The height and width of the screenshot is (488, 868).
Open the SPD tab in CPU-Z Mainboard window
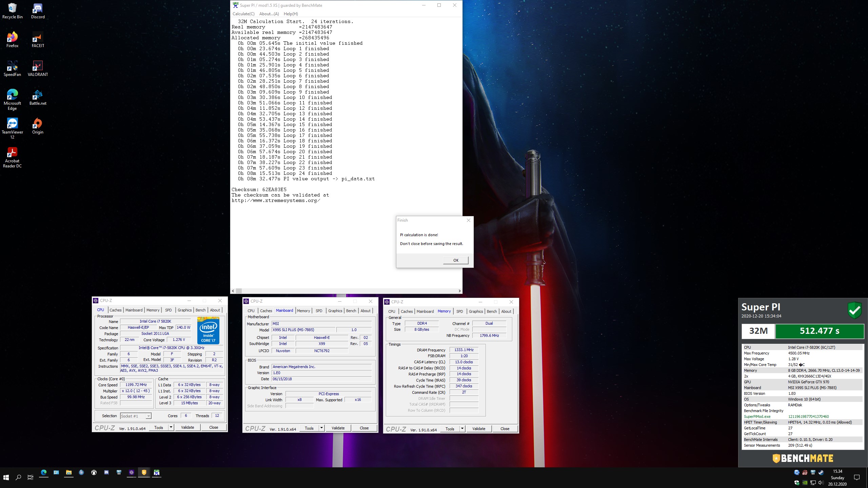point(319,311)
